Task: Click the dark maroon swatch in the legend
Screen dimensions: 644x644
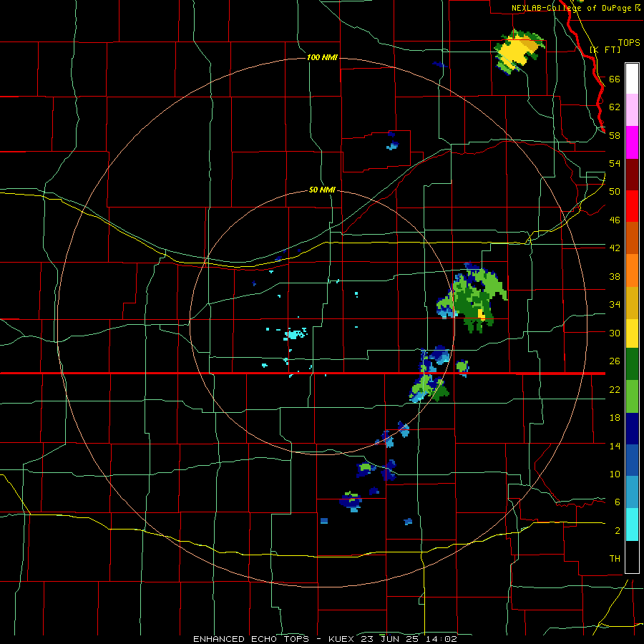Action: [x=632, y=175]
